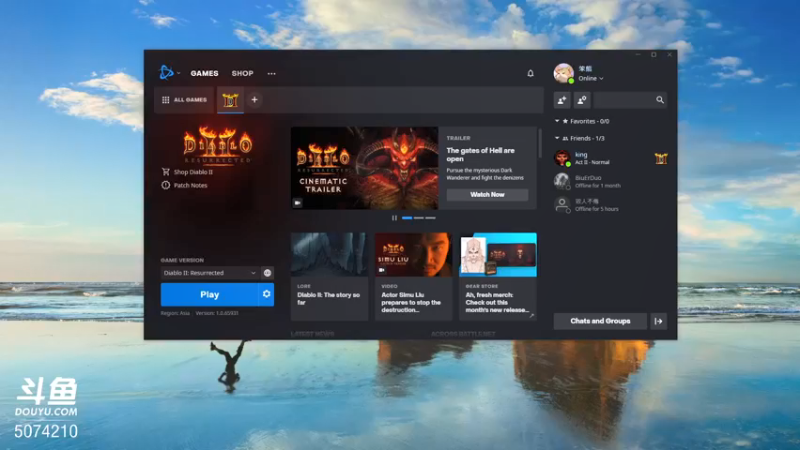The height and width of the screenshot is (450, 800).
Task: Open the GAMES menu
Action: click(204, 73)
